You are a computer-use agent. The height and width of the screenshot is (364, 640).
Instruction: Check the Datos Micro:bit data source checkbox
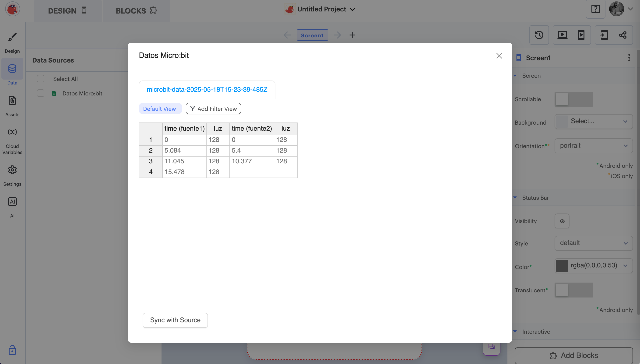click(41, 93)
